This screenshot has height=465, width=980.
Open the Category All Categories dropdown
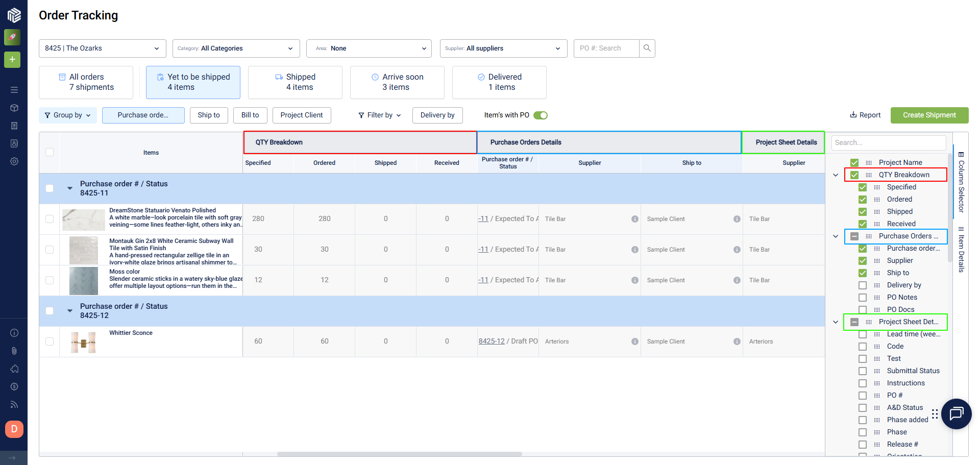tap(236, 48)
